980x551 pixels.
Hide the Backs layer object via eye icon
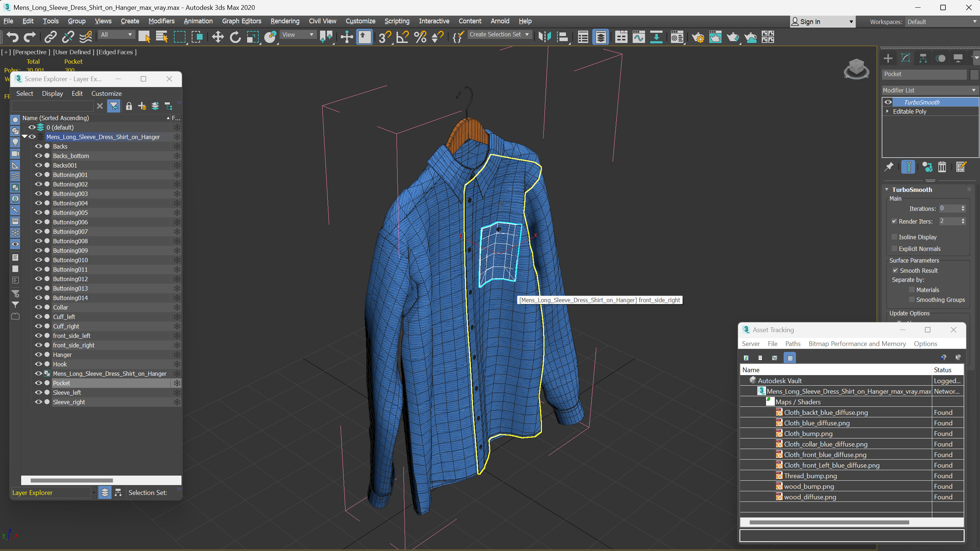pyautogui.click(x=38, y=146)
